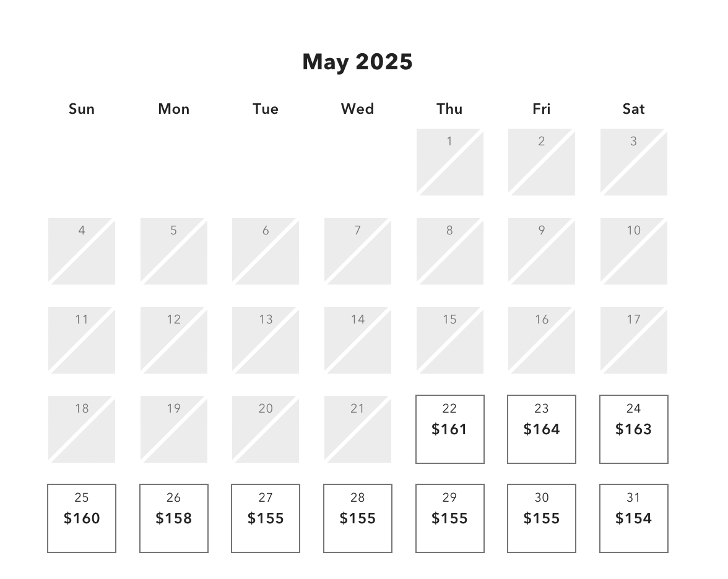
Task: Click the disabled May 10 cell
Action: 633,251
